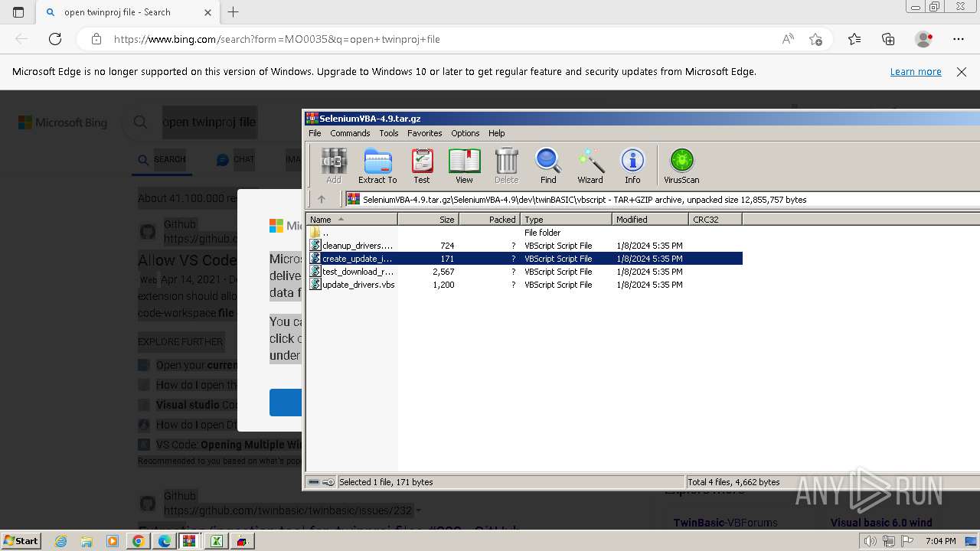Open the github.com/twinbasic issues 232 result link
The width and height of the screenshot is (980, 551).
tap(288, 510)
